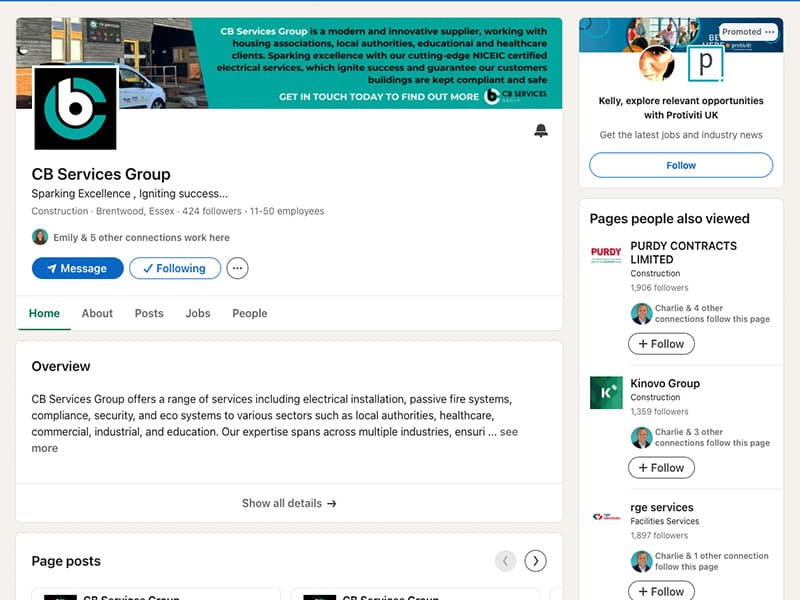Follow Protiviti UK
This screenshot has height=600, width=800.
[x=681, y=165]
